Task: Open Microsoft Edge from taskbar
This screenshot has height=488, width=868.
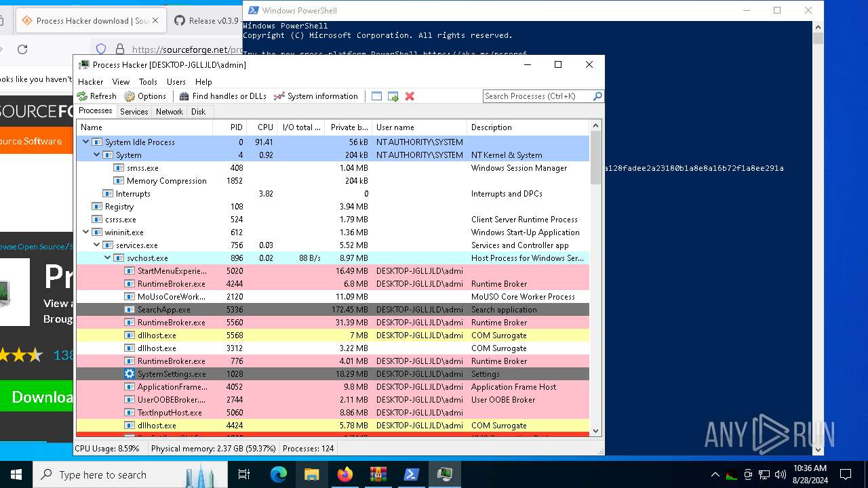Action: [279, 475]
